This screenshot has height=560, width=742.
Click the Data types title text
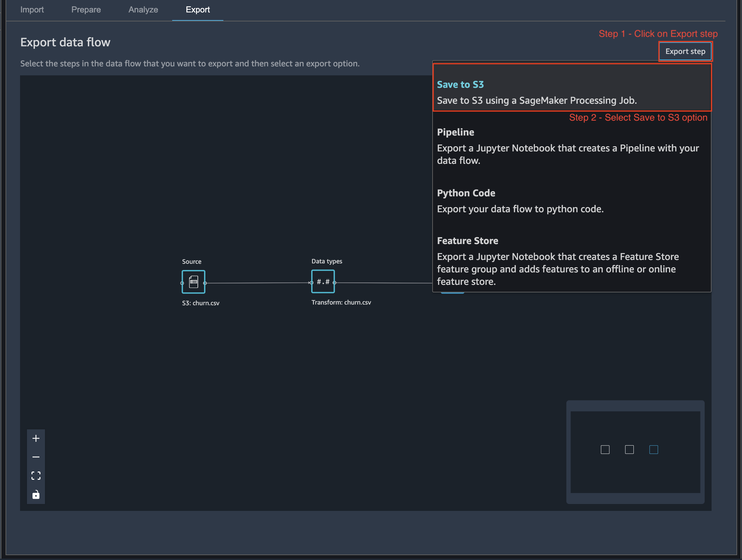click(x=327, y=261)
